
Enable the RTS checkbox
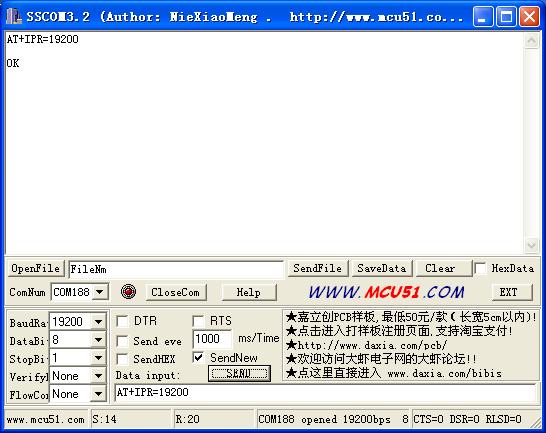[x=198, y=321]
